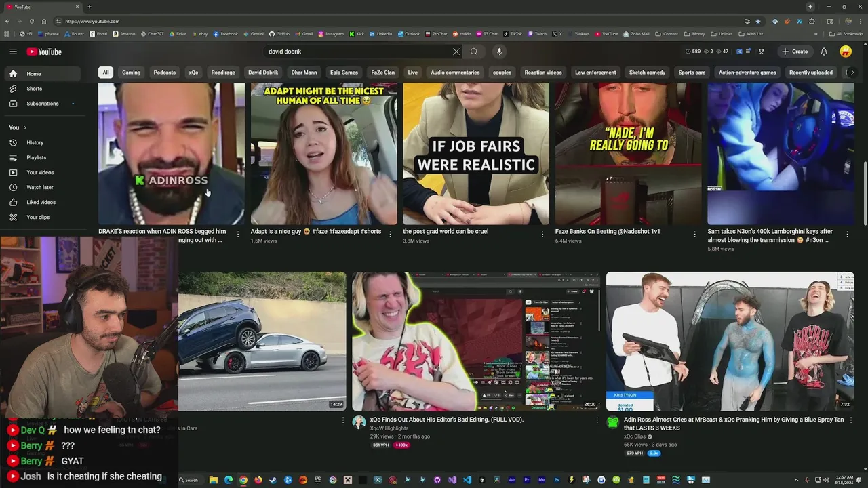Open options for the Drake reaction video
Viewport: 868px width, 488px height.
click(x=237, y=235)
